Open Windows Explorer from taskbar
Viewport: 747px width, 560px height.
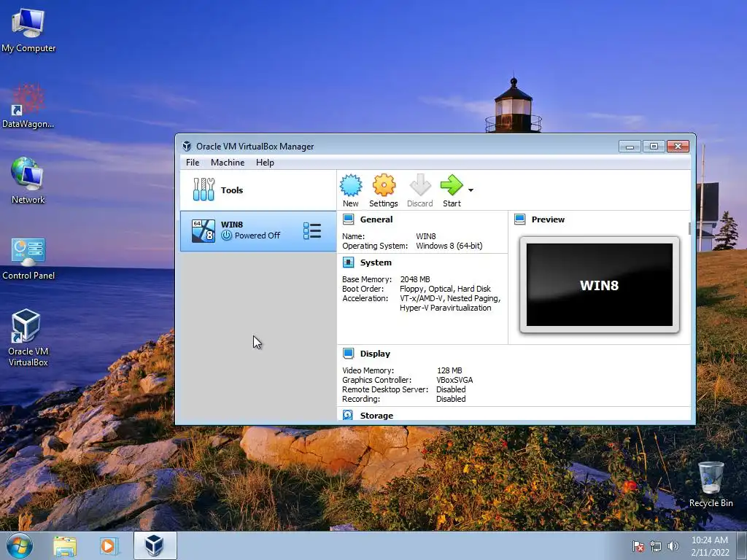tap(65, 545)
